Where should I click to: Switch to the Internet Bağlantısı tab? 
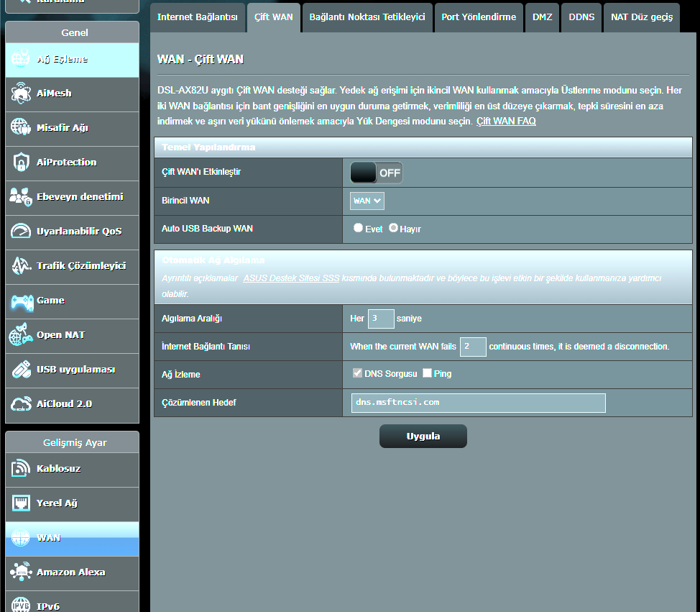click(x=198, y=17)
